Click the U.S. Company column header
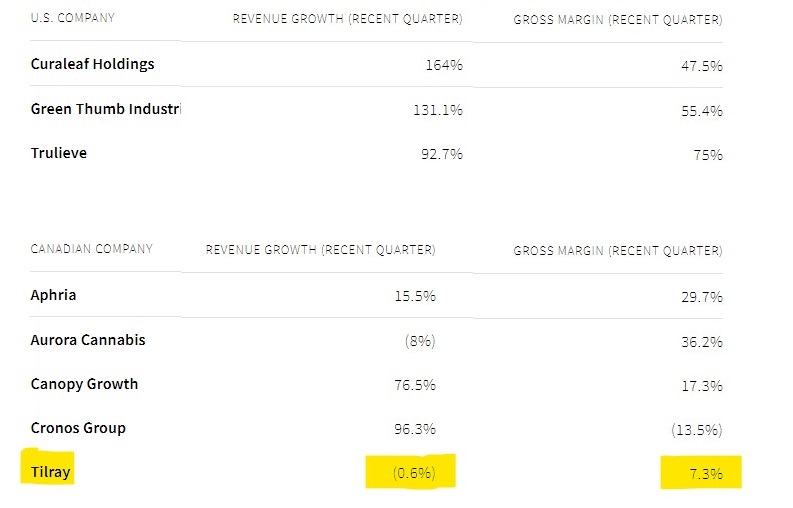This screenshot has height=508, width=793. coord(73,18)
